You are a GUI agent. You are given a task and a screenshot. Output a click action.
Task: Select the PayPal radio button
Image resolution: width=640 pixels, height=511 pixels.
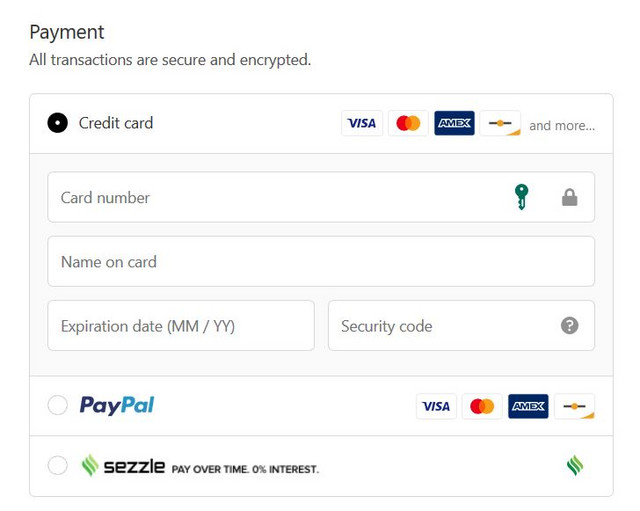(x=58, y=405)
